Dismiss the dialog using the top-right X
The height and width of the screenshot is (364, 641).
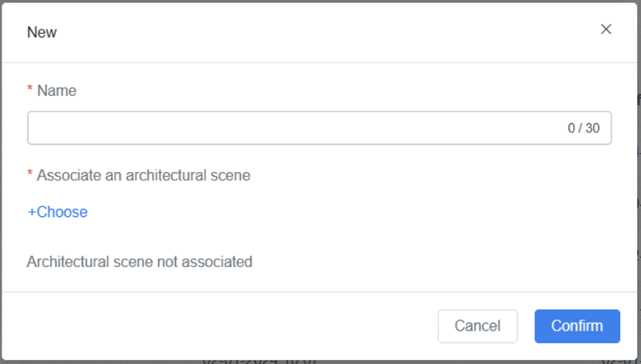606,29
